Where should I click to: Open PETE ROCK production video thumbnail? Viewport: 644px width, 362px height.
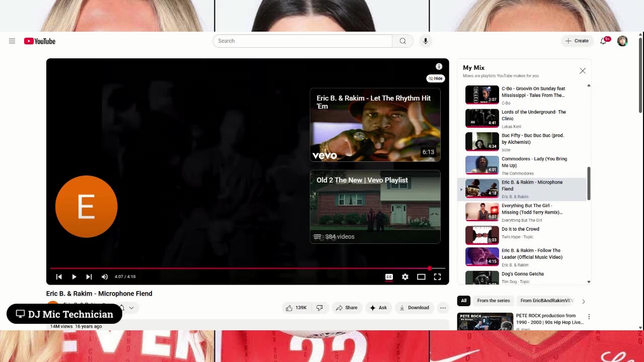point(485,322)
